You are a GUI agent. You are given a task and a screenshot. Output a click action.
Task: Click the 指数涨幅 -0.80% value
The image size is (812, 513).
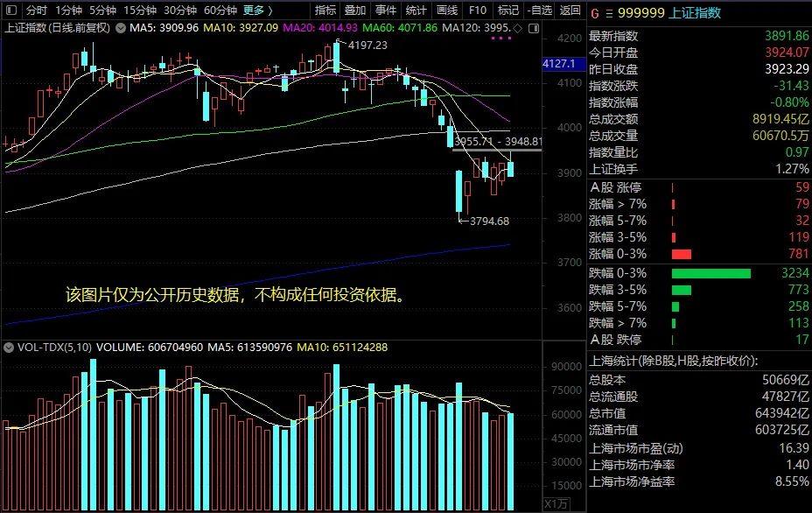[x=788, y=102]
